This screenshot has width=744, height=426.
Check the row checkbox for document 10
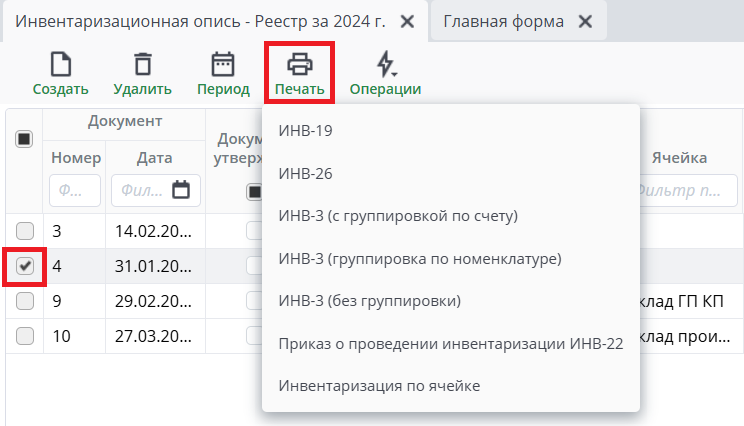click(x=25, y=336)
